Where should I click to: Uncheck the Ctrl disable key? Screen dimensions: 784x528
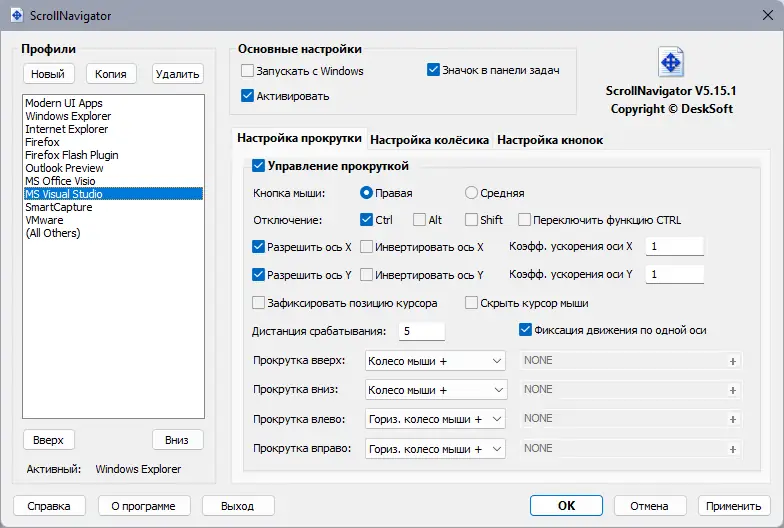366,220
